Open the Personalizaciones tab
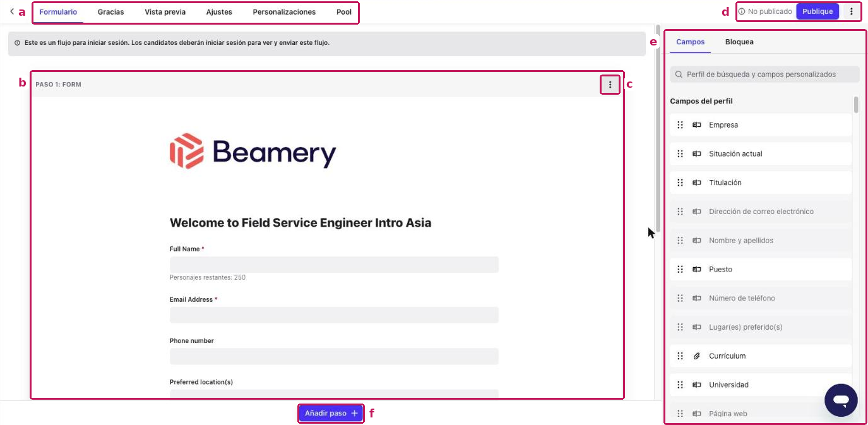This screenshot has width=868, height=425. pyautogui.click(x=284, y=12)
